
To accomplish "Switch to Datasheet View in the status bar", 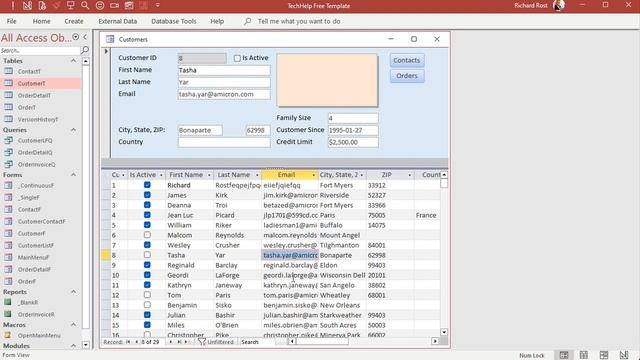I will (x=584, y=355).
